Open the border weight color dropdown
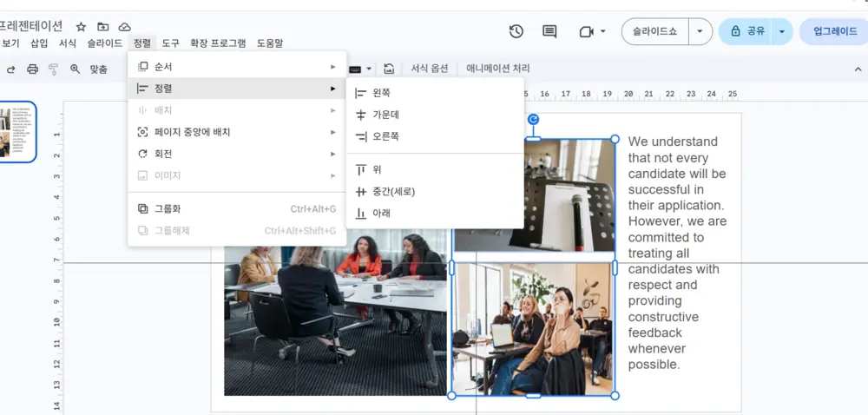Screen dimensions: 868x415 point(361,69)
